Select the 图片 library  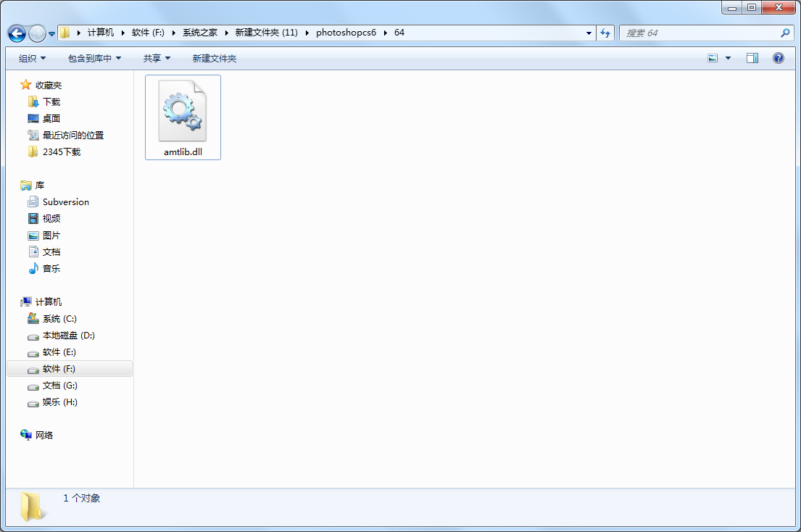(x=50, y=235)
